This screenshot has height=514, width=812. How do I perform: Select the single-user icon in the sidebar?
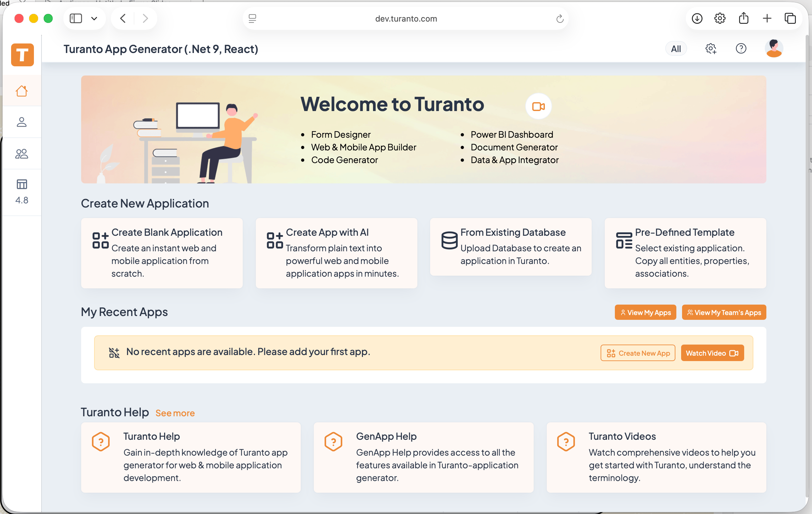[x=22, y=122]
